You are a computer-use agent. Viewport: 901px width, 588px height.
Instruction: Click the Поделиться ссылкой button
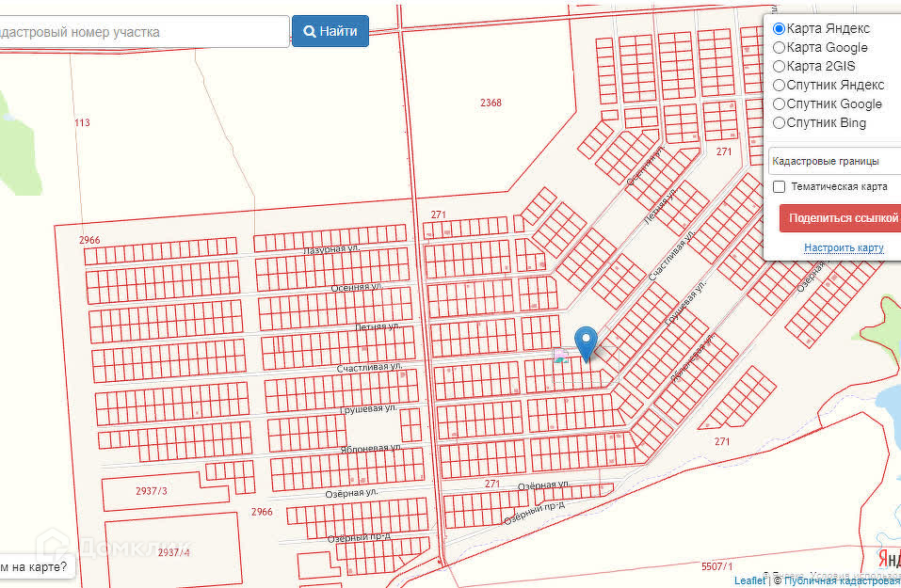[x=840, y=218]
